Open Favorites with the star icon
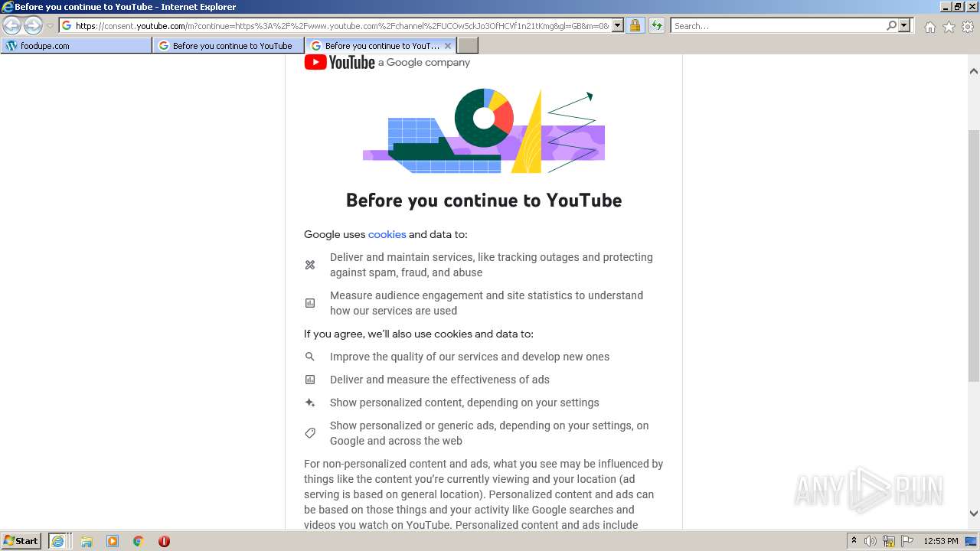Viewport: 980px width, 551px height. (x=949, y=27)
